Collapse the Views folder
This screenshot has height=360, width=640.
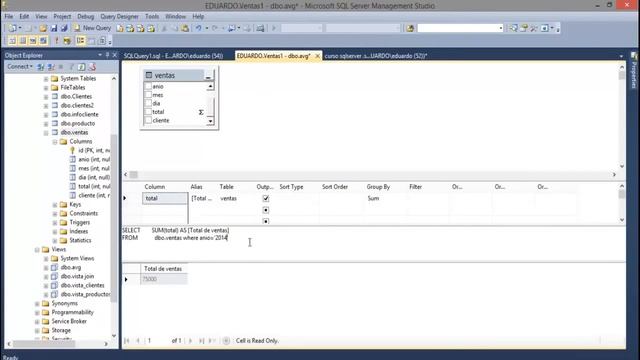click(x=37, y=249)
